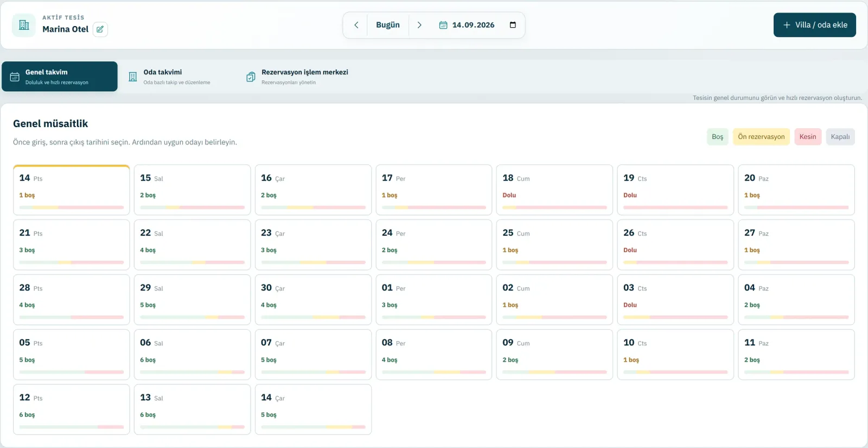Choose the 12 Pts card with 6 boş
The height and width of the screenshot is (448, 868).
tap(72, 409)
